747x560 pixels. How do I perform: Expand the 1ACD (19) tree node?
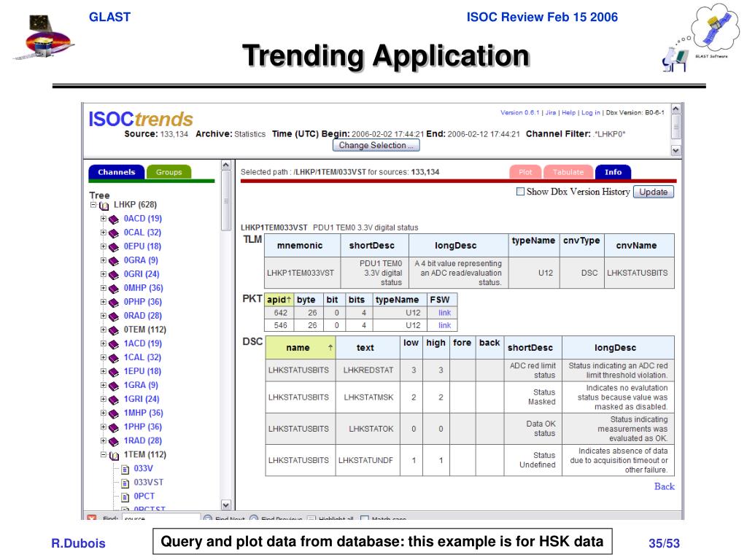[x=104, y=343]
